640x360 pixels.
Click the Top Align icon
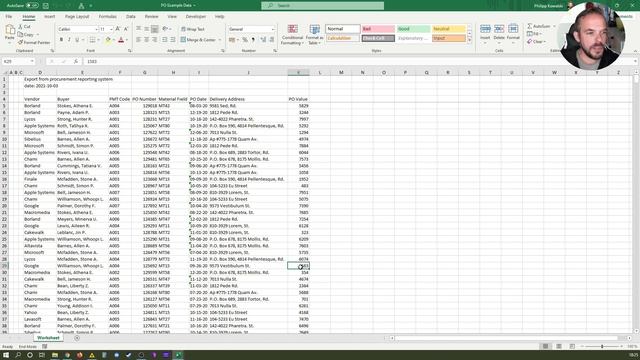tap(139, 29)
